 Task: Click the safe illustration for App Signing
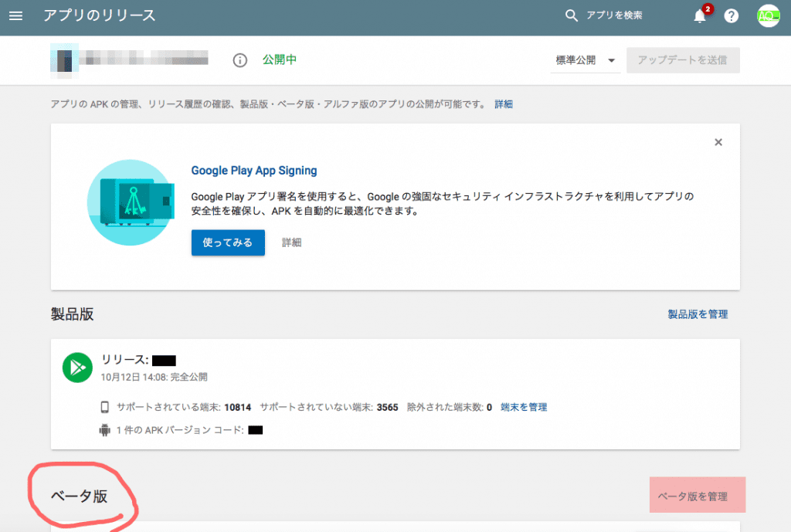pos(131,203)
